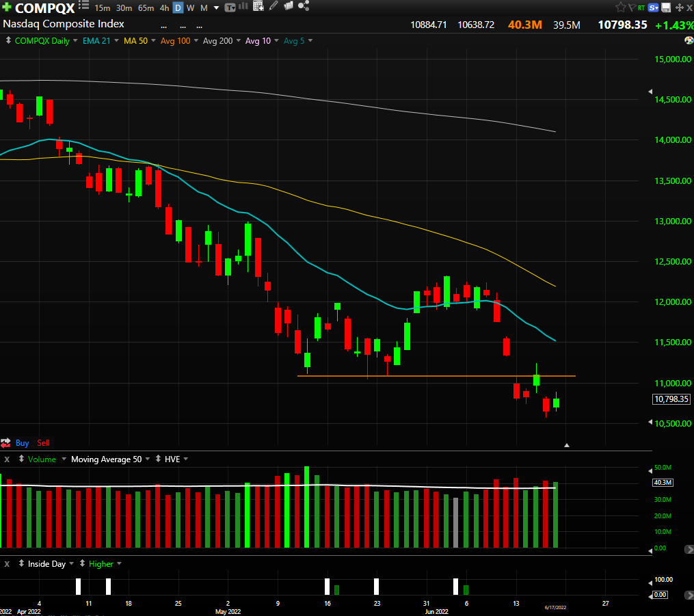This screenshot has height=616, width=694.
Task: Click the reorder arrows beside COMPQX Daily
Action: pos(8,41)
